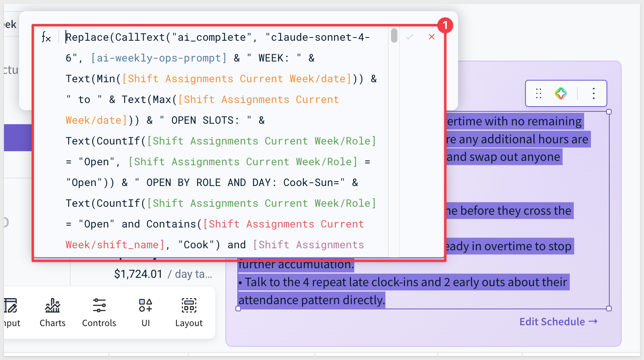Click the "further accumulation." text line
The height and width of the screenshot is (360, 644).
pos(296,265)
